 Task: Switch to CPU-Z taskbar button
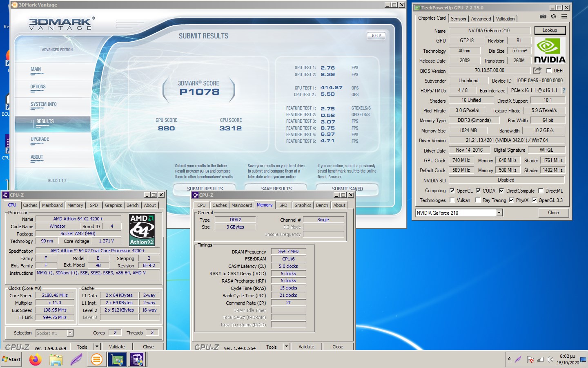click(x=137, y=359)
